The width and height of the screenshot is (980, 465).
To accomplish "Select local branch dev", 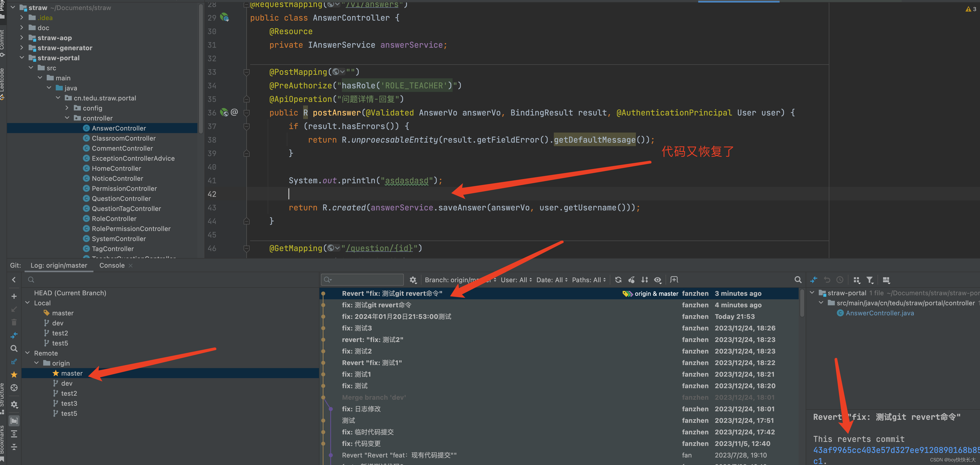I will [58, 323].
